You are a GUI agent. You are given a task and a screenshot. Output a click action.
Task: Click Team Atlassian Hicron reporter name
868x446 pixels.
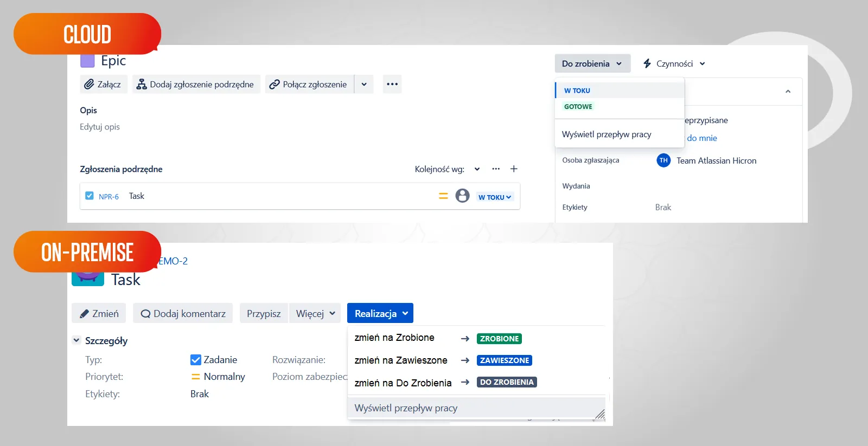click(x=716, y=160)
